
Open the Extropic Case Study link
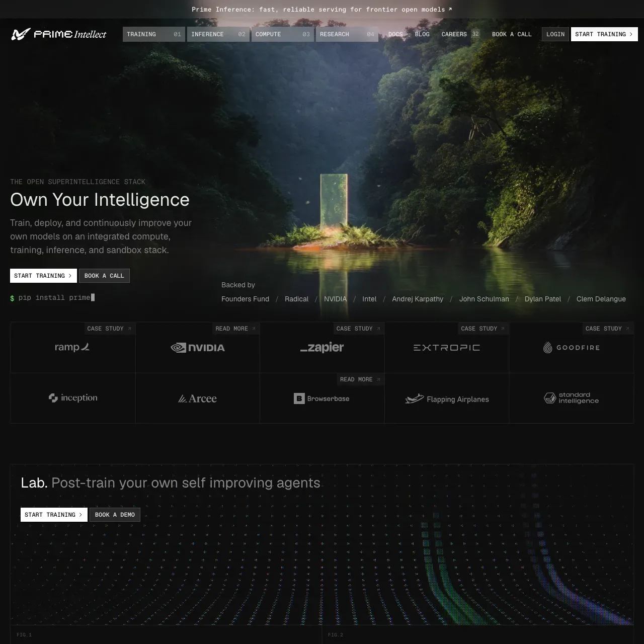coord(484,329)
